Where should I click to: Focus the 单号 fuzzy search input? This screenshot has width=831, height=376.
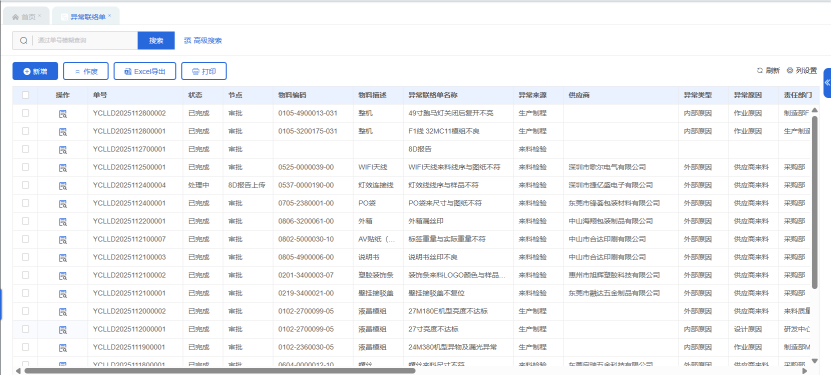pos(85,40)
